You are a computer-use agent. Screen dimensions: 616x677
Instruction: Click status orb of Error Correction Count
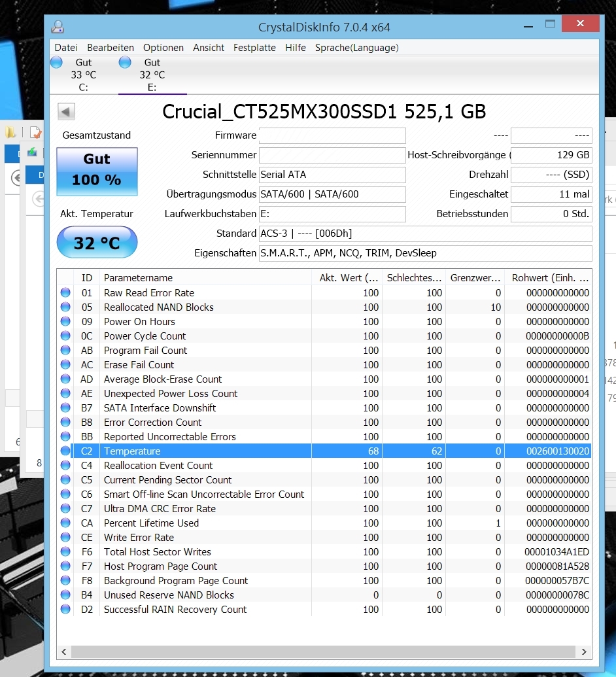coord(65,422)
